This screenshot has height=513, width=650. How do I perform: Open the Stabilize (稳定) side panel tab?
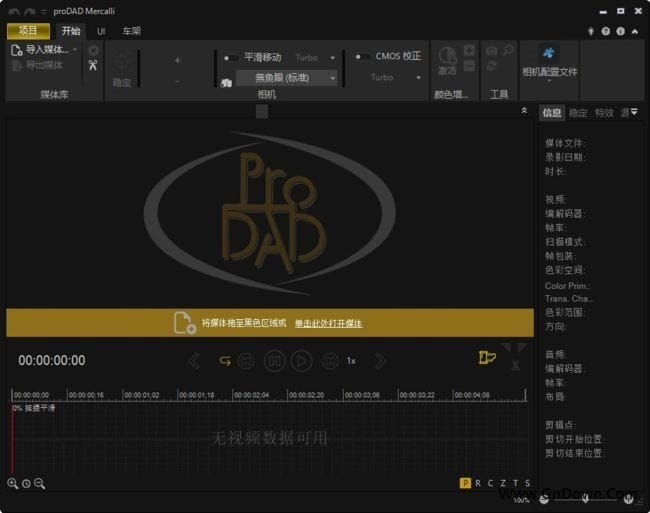tap(578, 113)
